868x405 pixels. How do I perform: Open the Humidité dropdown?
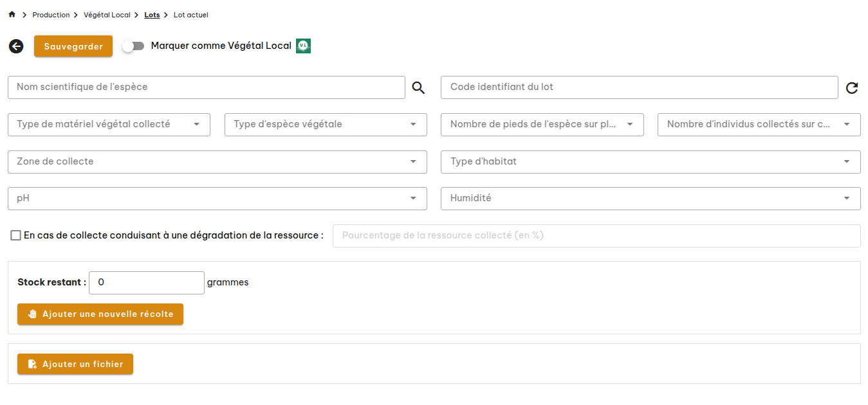[x=650, y=199]
